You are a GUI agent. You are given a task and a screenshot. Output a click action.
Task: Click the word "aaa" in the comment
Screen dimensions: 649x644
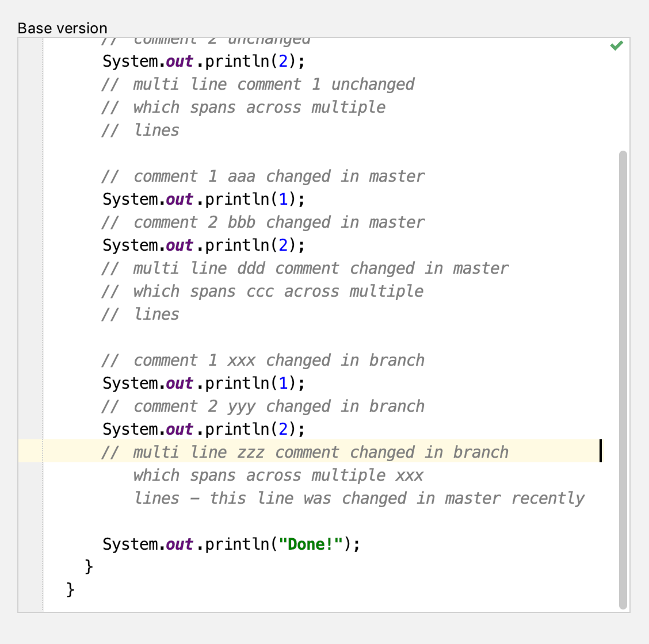241,177
